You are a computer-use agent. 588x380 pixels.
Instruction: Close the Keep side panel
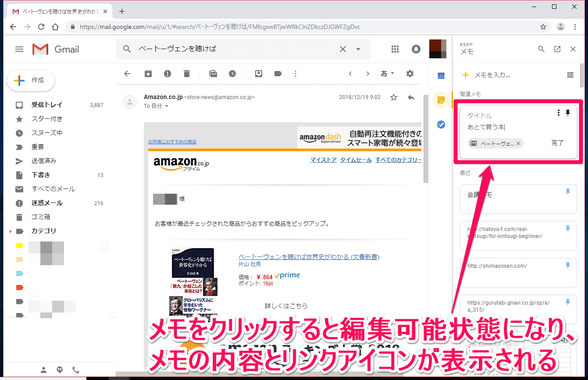(x=573, y=49)
